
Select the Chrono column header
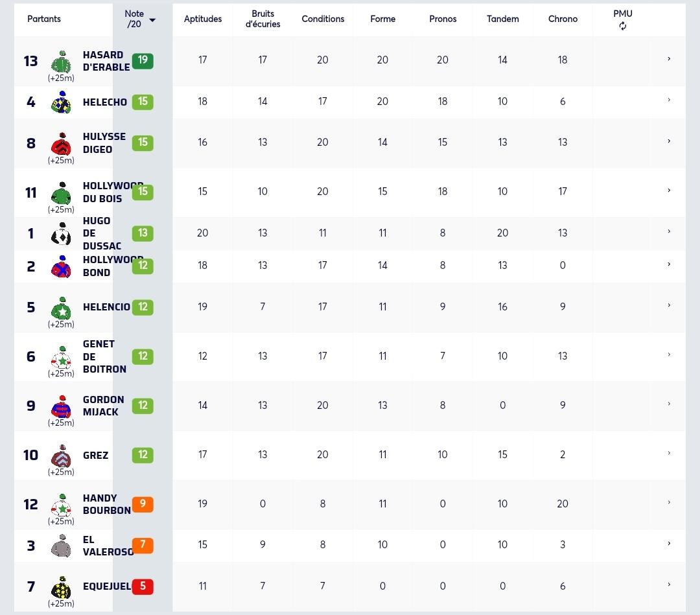pos(563,19)
